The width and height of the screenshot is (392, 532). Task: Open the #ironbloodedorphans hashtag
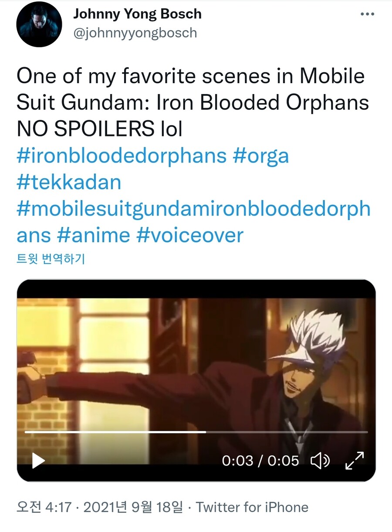click(x=122, y=156)
